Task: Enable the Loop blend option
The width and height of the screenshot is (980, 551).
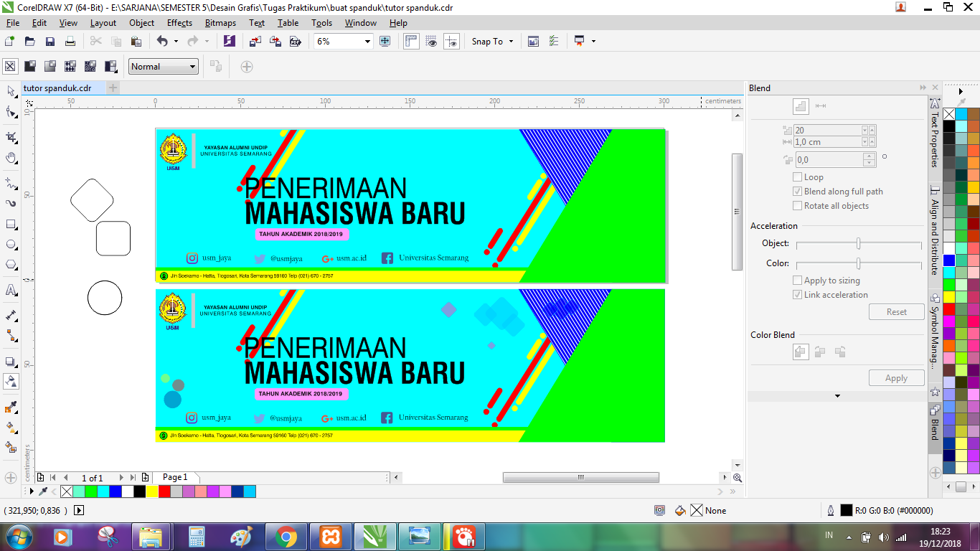Action: click(x=797, y=177)
